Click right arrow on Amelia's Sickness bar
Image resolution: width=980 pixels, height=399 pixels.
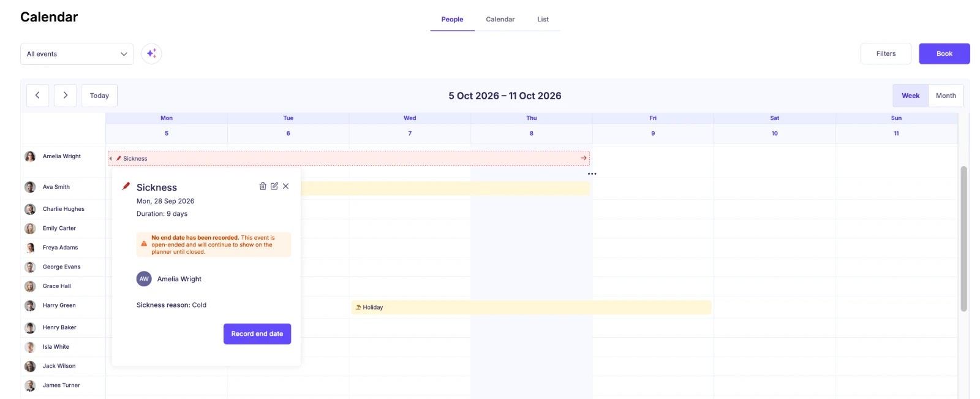(584, 158)
